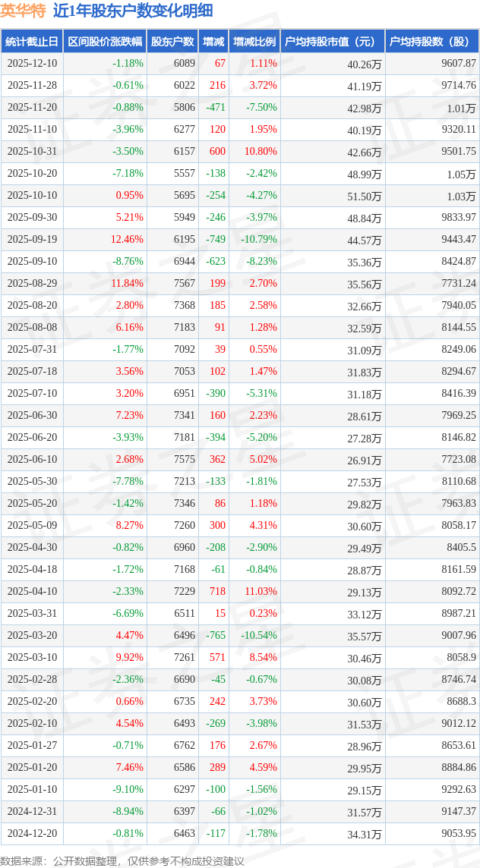Click the 统计截止日 column header
This screenshot has width=480, height=868.
32,42
